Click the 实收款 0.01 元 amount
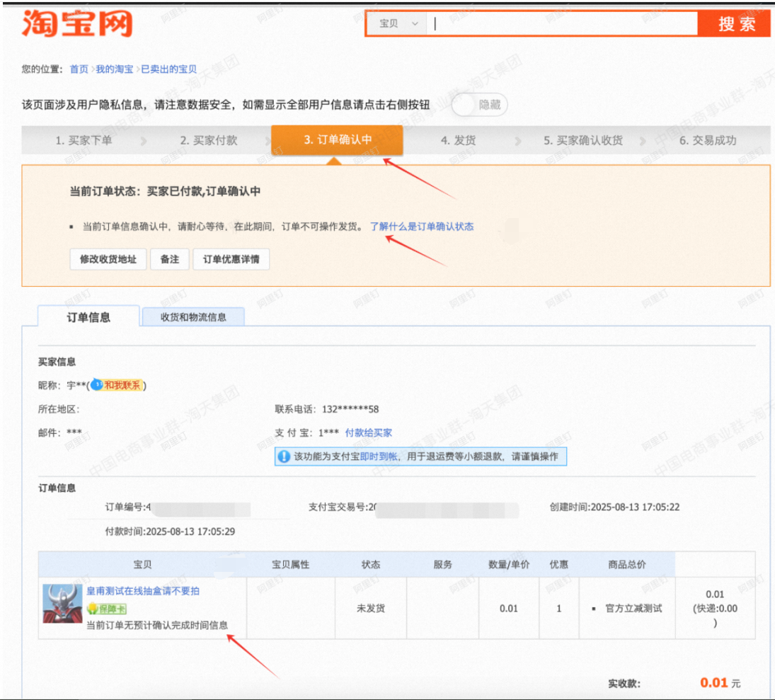 [720, 683]
